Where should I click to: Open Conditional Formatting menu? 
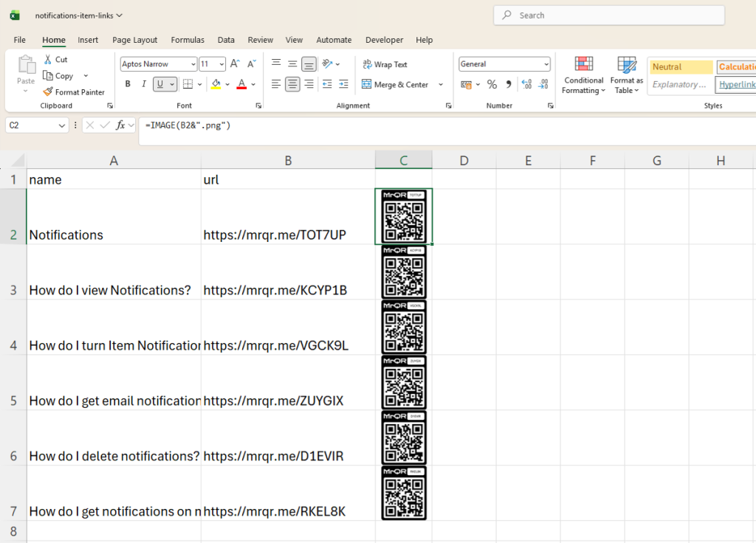point(583,75)
